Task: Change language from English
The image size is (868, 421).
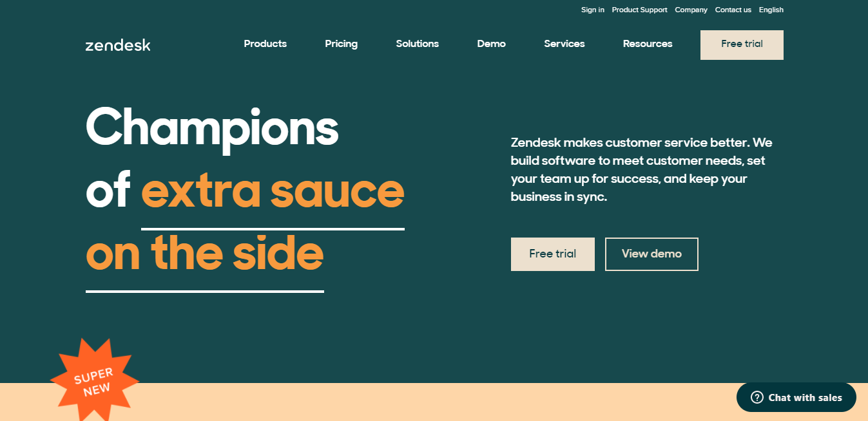Action: tap(771, 10)
